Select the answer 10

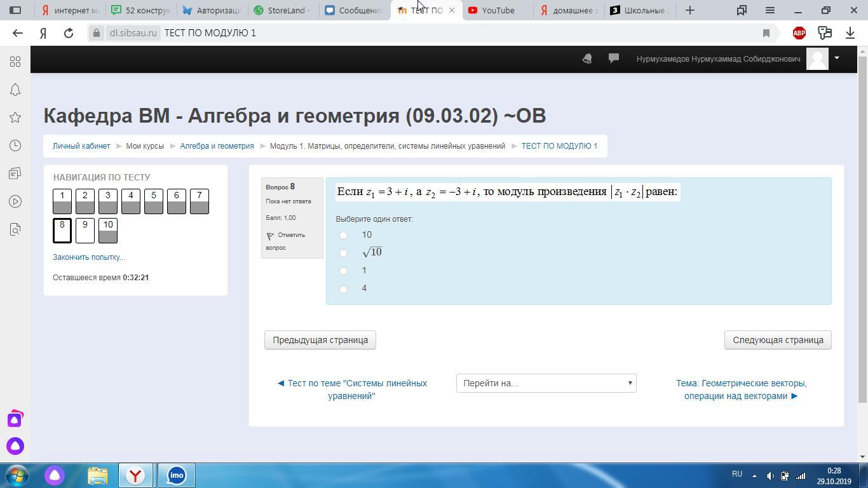click(x=343, y=235)
